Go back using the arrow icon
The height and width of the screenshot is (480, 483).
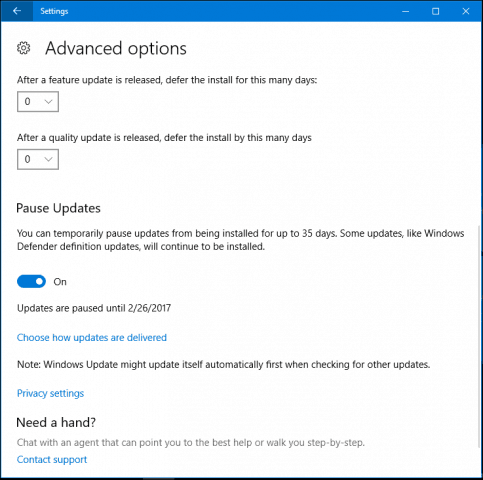point(17,11)
